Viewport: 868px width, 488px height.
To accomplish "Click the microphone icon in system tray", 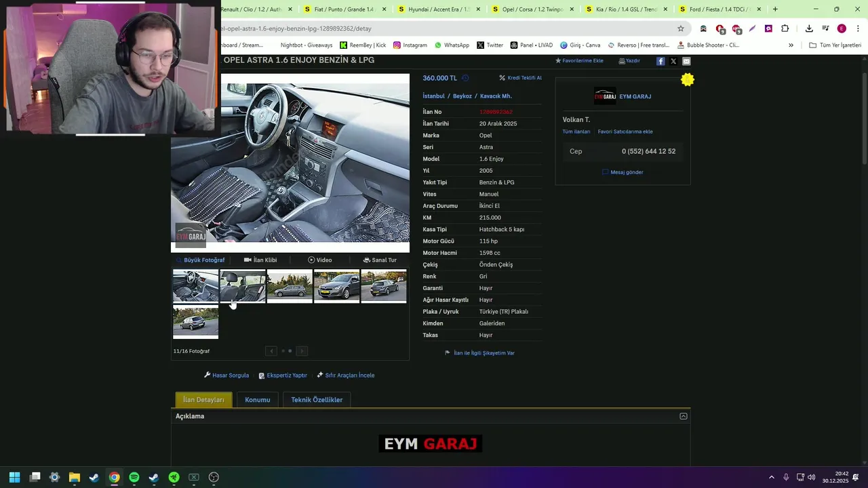I will point(786,477).
